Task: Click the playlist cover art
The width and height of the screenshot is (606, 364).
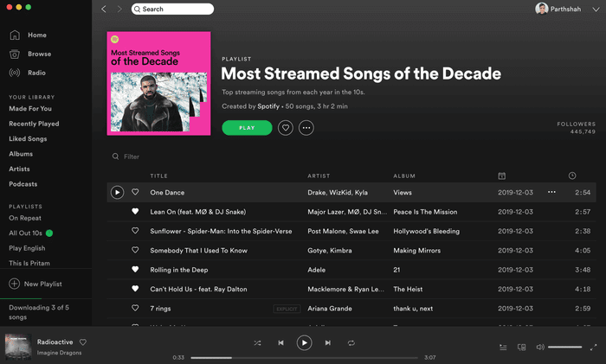Action: click(158, 83)
